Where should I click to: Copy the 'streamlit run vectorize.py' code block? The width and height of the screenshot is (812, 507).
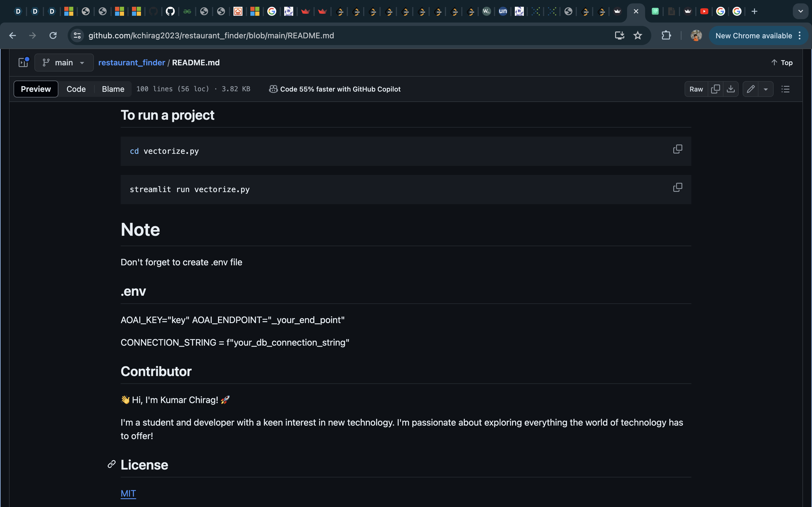pos(678,187)
